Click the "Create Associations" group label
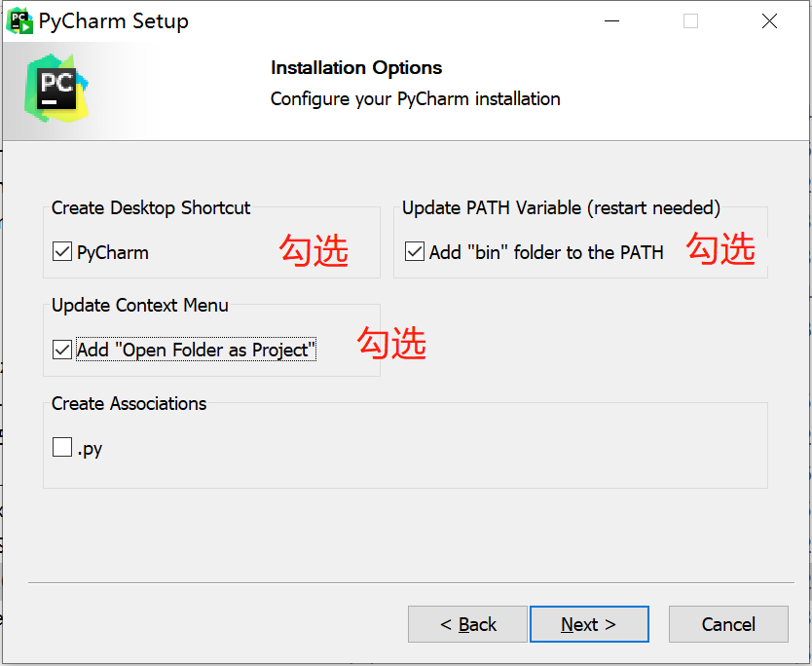 coord(129,404)
